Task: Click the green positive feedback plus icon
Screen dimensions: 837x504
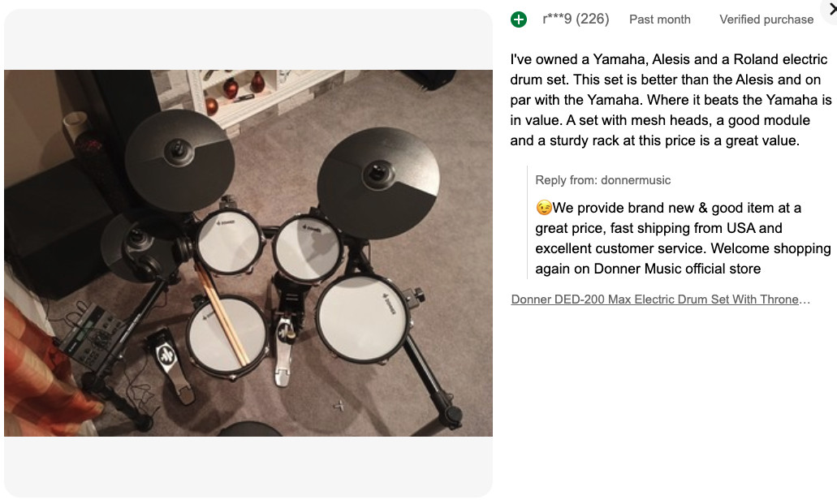Action: click(x=519, y=19)
